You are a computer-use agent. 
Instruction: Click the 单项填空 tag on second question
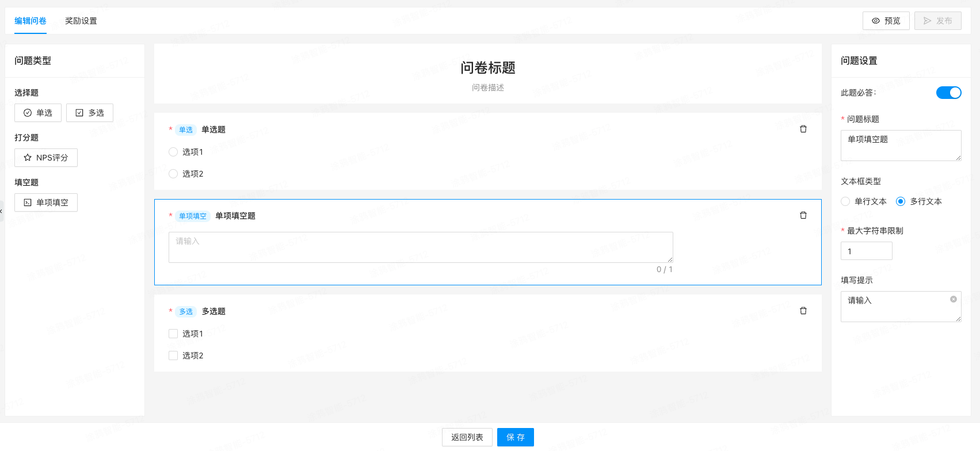[x=193, y=216]
